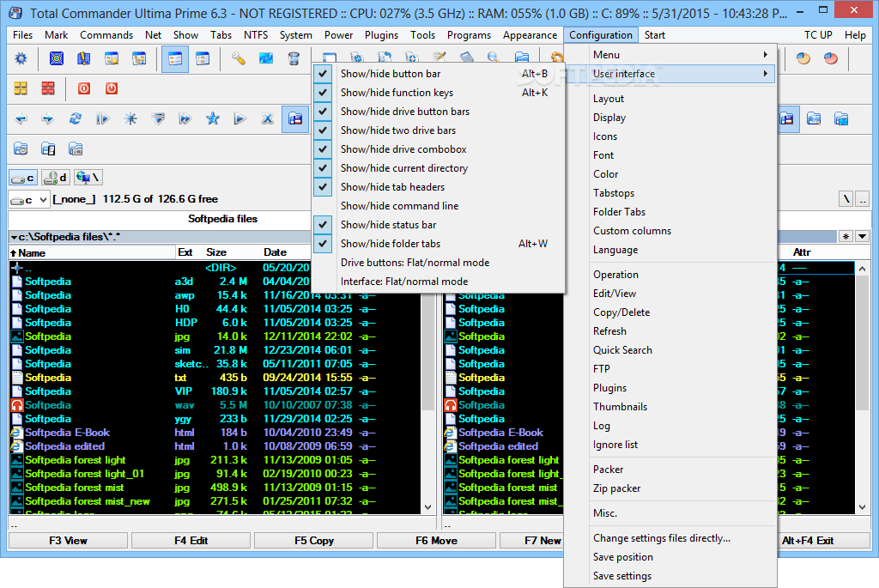
Task: Click the yellow exclamation mark toolbar icon
Action: (83, 58)
